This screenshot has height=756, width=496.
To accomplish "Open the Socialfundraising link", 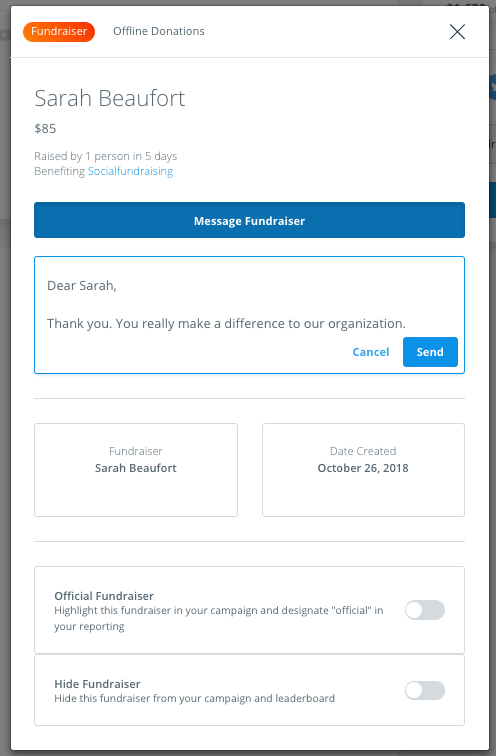I will pos(130,171).
